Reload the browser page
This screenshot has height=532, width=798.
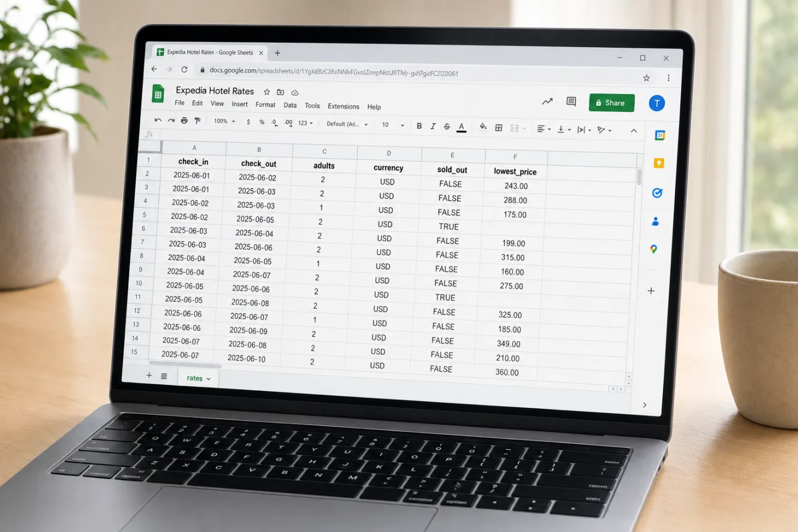[x=184, y=69]
